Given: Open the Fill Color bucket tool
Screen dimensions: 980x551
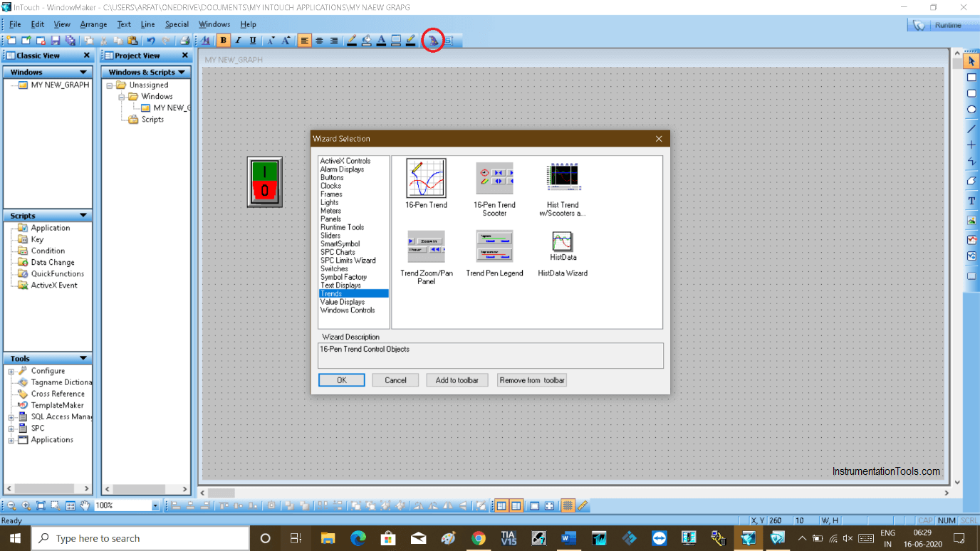Looking at the screenshot, I should (366, 41).
